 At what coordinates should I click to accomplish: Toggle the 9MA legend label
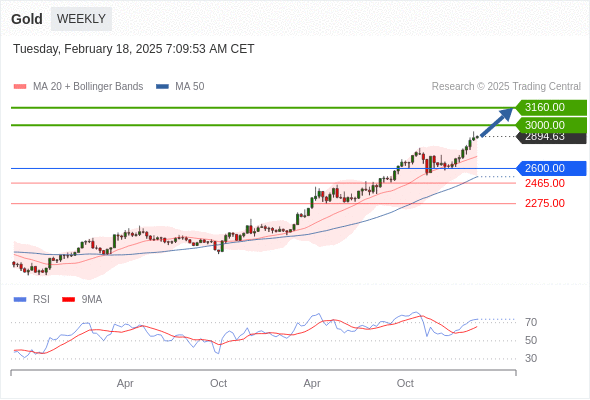(92, 300)
